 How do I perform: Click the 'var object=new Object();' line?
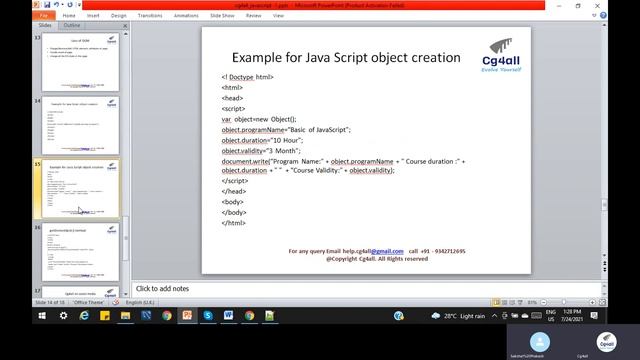click(x=259, y=119)
